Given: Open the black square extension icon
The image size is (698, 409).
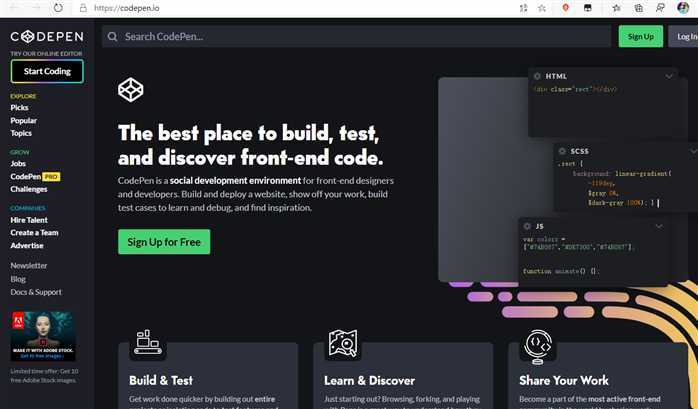Looking at the screenshot, I should point(588,8).
